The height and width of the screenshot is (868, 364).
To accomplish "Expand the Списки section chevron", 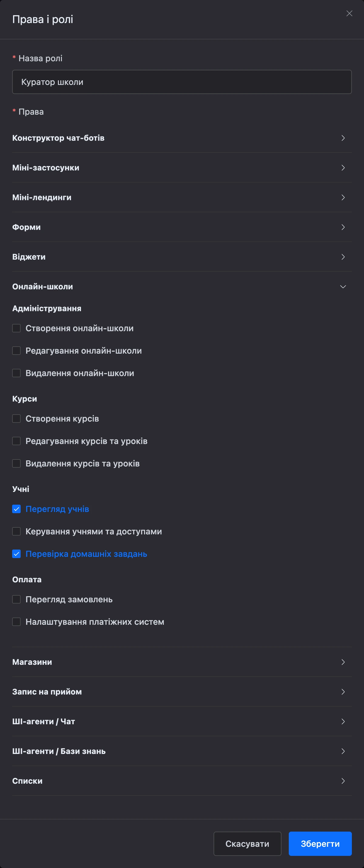I will click(x=343, y=781).
